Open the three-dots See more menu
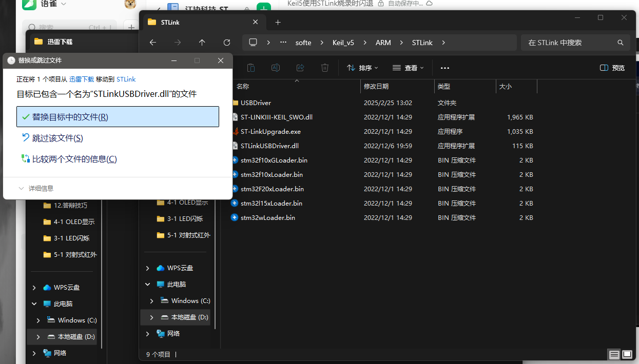The image size is (639, 364). (x=445, y=68)
